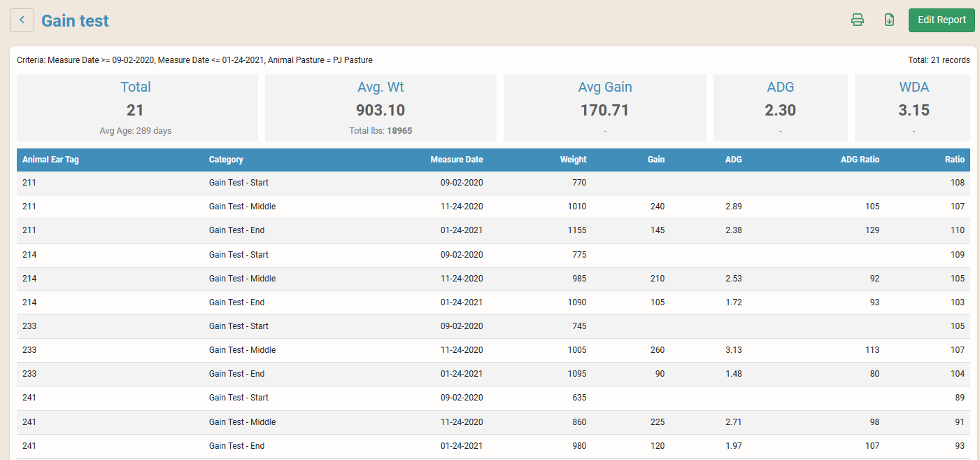Click the Ratio column header
980x460 pixels.
click(x=955, y=160)
